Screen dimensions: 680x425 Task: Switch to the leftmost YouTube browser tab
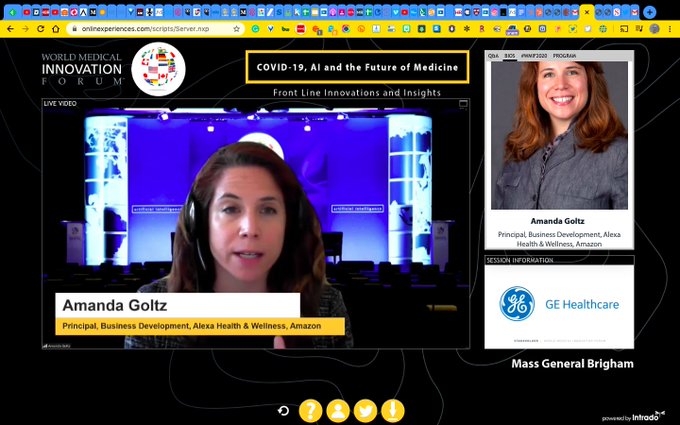(26, 13)
